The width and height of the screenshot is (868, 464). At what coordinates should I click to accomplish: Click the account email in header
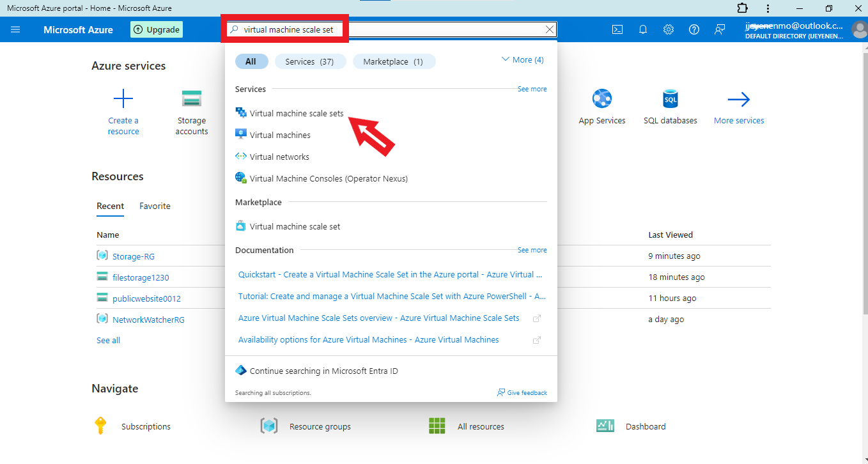(x=794, y=26)
